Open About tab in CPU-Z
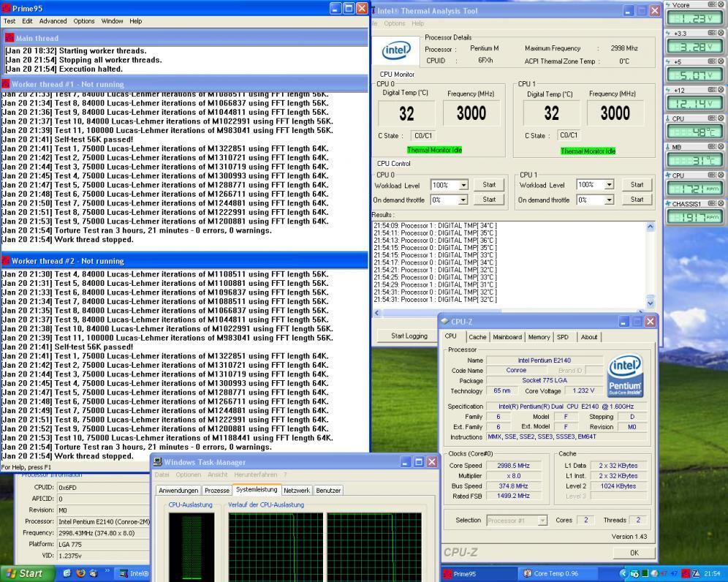 coord(588,337)
